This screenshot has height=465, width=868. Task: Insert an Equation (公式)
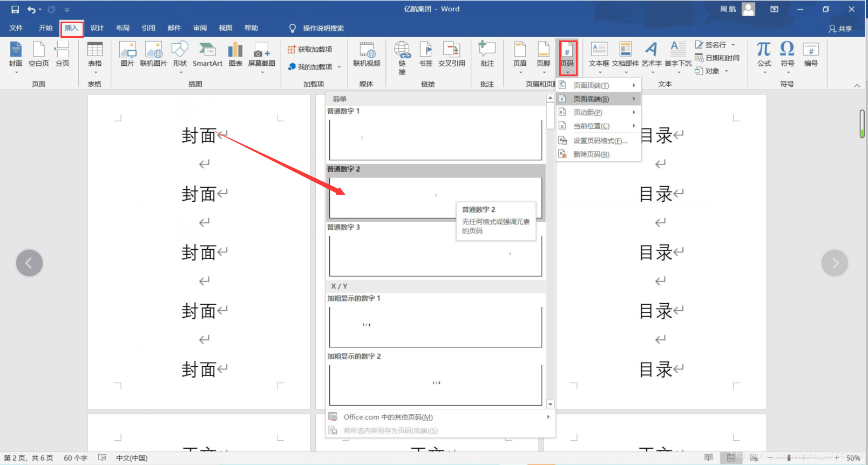point(764,57)
